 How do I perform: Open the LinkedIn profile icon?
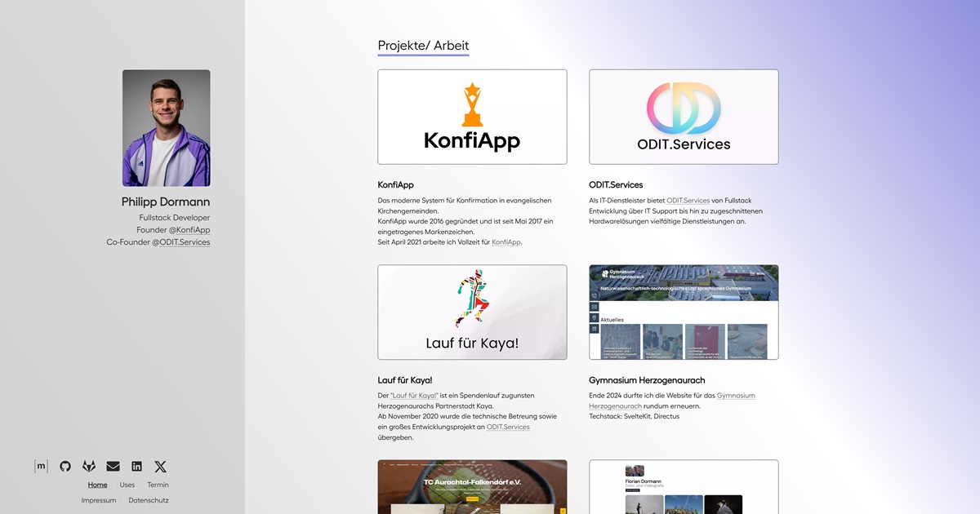click(136, 467)
